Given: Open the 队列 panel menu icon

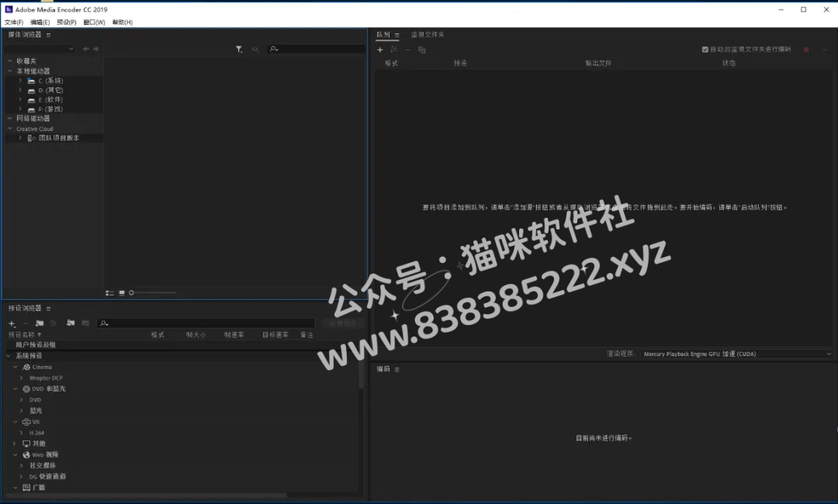Looking at the screenshot, I should point(397,35).
